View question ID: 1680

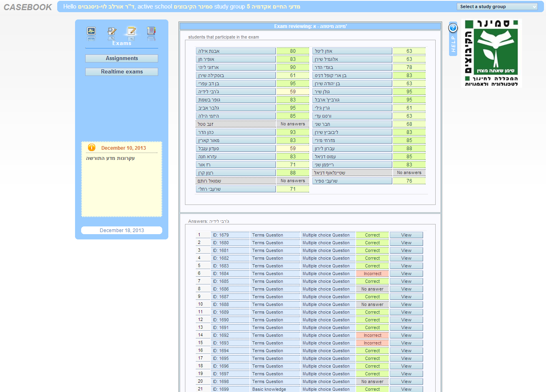click(x=406, y=243)
